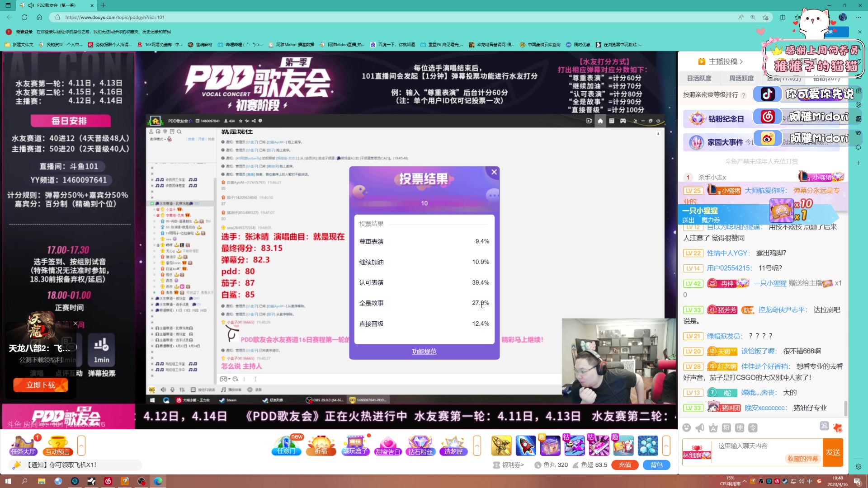Click the share icon in YY channel header
The width and height of the screenshot is (868, 488).
click(253, 121)
